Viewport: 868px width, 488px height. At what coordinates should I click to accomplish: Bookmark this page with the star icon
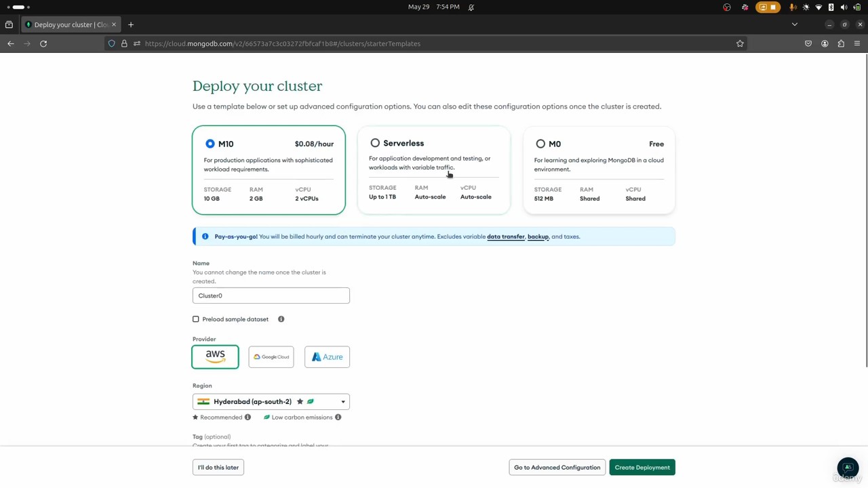tap(740, 43)
